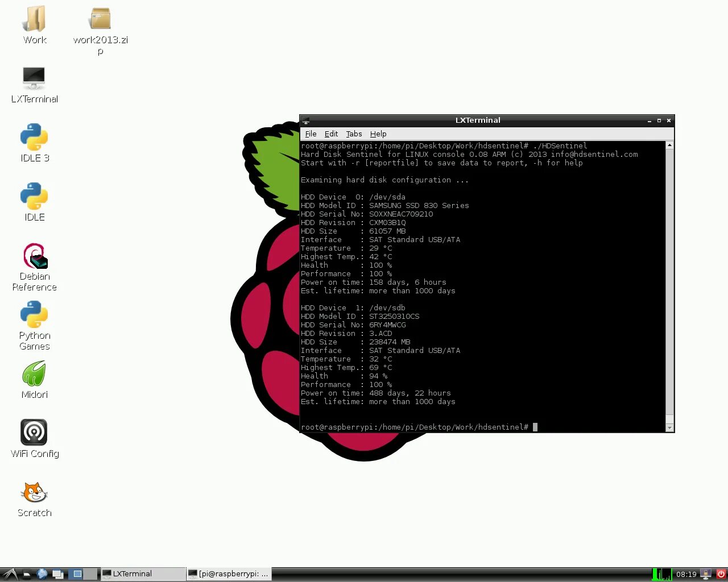Click the LXTerminal window menu icon in titlebar
Screen dimensions: 728x582
(x=305, y=120)
